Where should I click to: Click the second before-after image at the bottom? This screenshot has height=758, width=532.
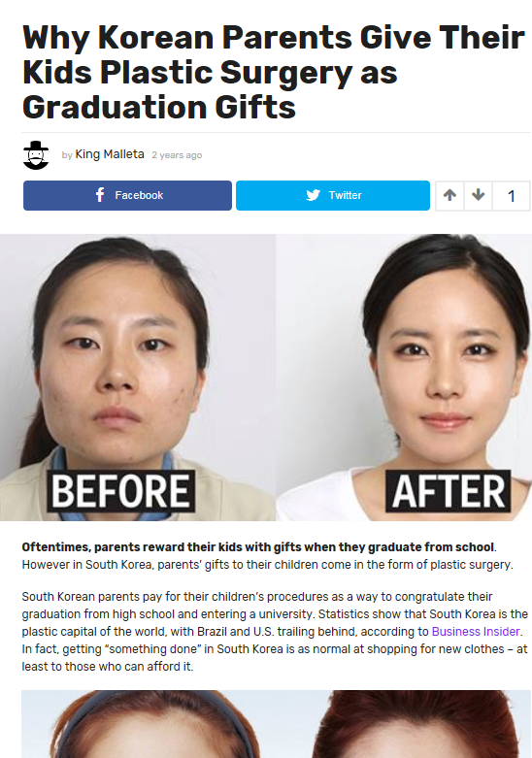tap(276, 724)
